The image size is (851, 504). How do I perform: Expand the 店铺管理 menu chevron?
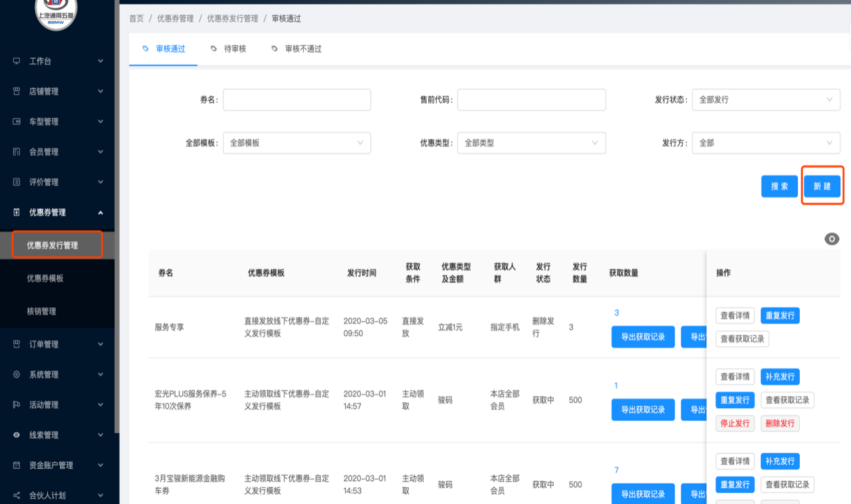tap(100, 91)
